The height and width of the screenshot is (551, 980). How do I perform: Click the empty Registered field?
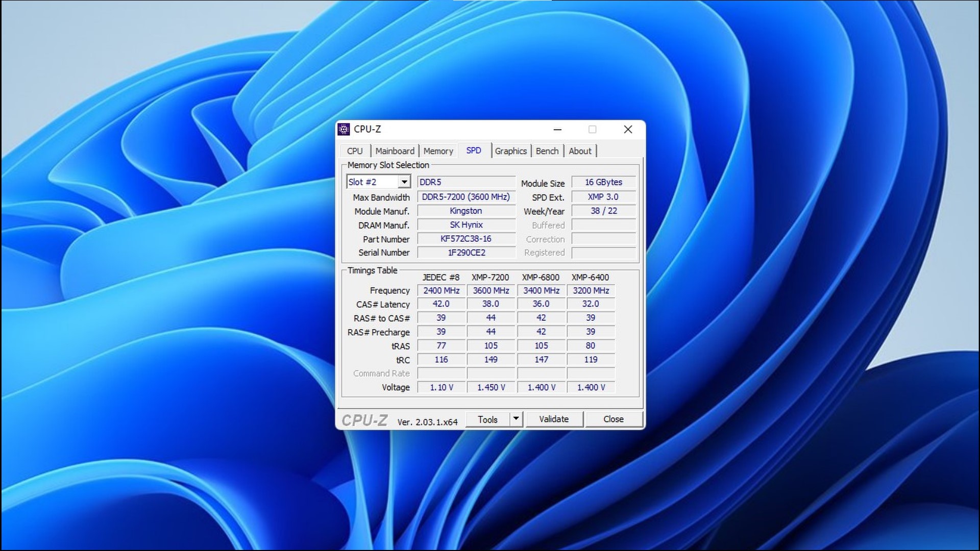604,253
